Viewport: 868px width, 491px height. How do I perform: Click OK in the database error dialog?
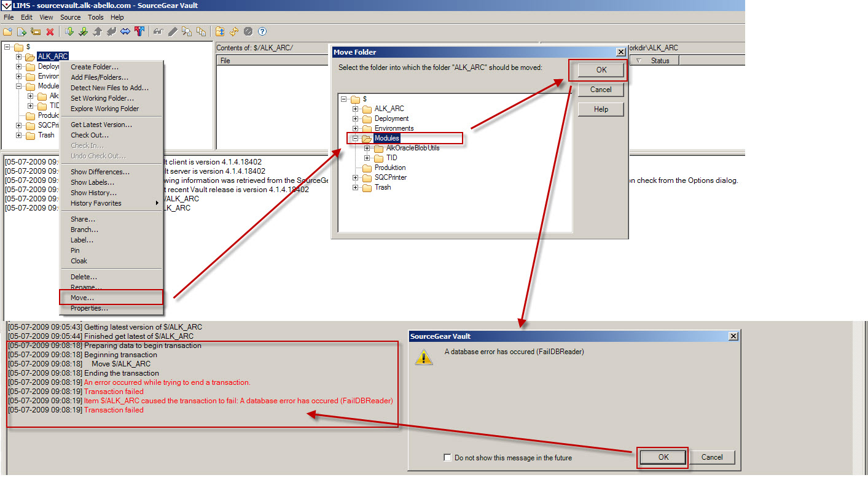(663, 457)
